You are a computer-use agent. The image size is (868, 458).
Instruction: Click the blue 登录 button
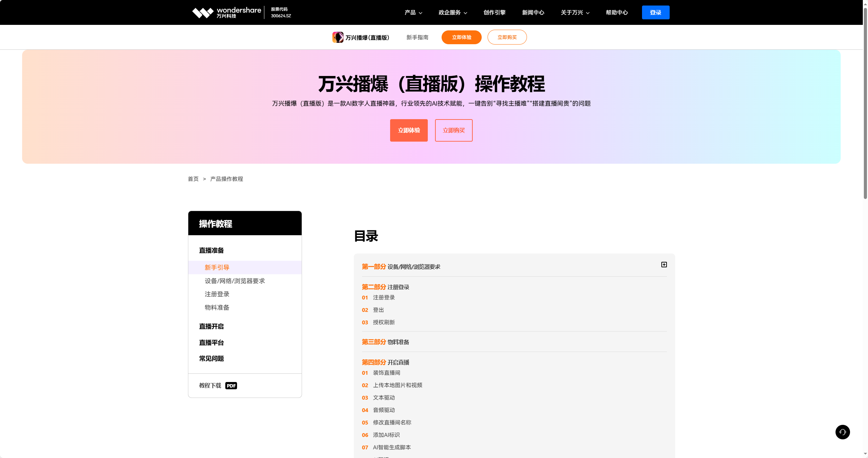pyautogui.click(x=655, y=12)
